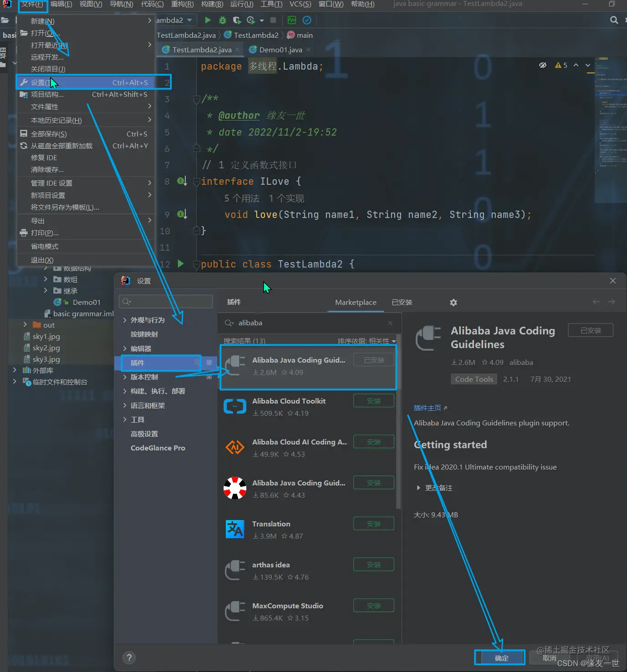Click the back arrow in settings dialog
Viewport: 627px width, 672px height.
coord(596,302)
